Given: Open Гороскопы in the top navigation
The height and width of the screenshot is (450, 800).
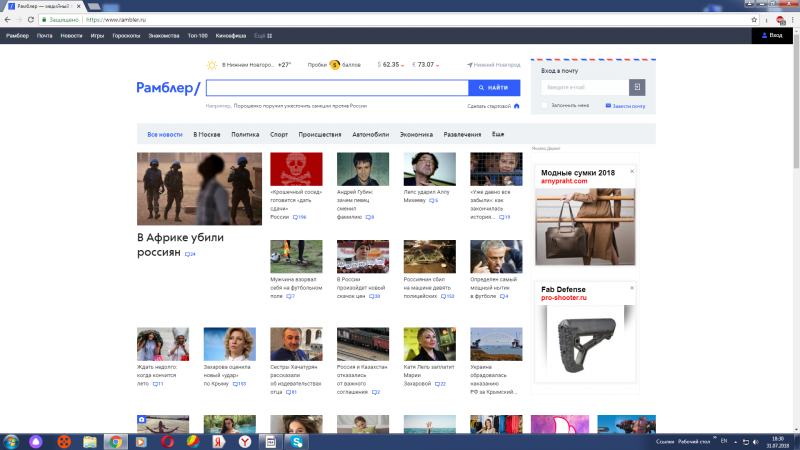Looking at the screenshot, I should pos(126,36).
